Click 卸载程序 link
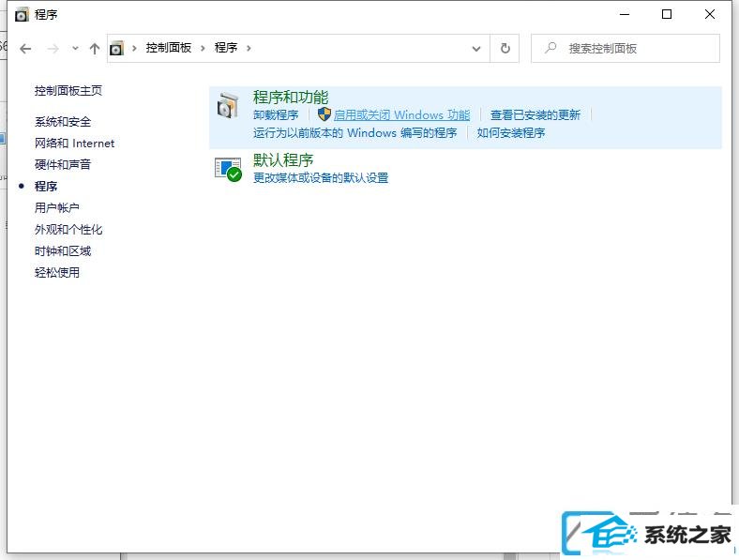 (x=276, y=115)
